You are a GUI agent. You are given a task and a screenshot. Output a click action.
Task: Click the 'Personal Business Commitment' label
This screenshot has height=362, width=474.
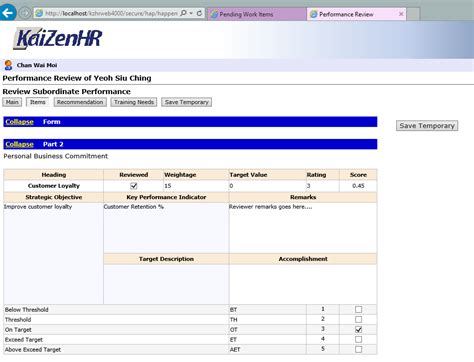[x=56, y=156]
